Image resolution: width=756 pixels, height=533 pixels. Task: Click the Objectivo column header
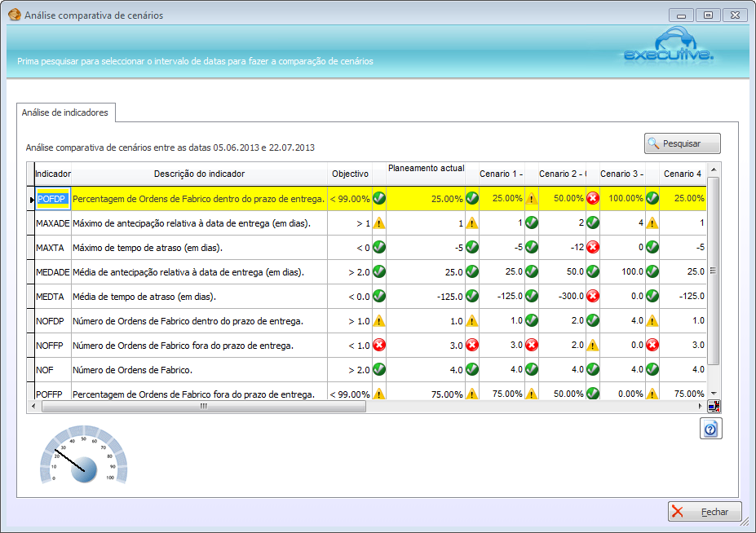[350, 174]
